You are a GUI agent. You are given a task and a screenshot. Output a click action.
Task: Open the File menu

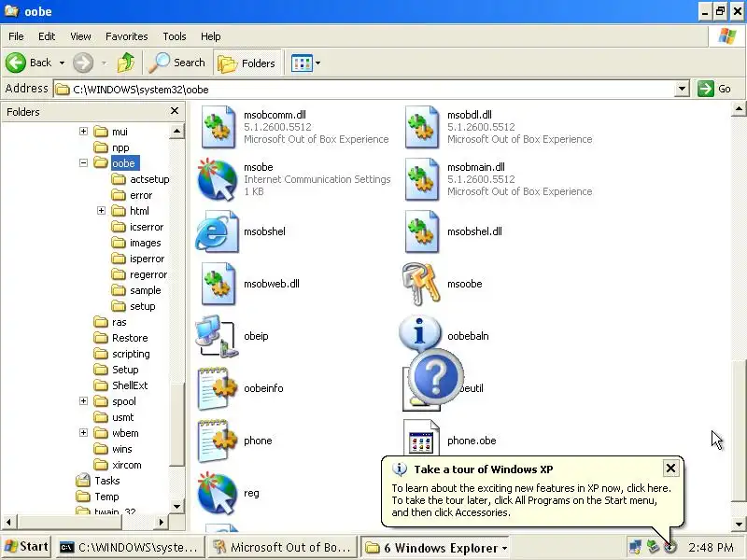(16, 36)
